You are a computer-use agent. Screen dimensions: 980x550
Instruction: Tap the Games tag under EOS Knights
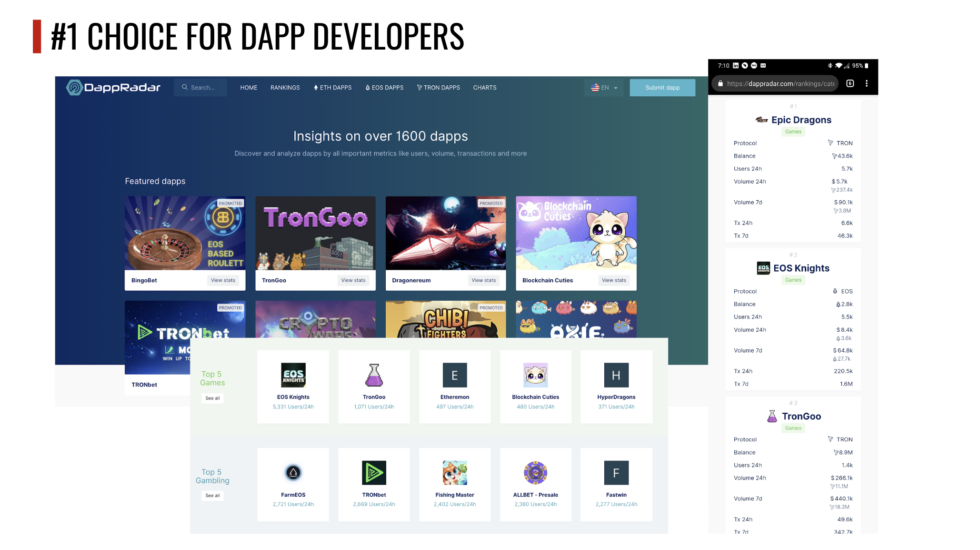[x=793, y=280]
